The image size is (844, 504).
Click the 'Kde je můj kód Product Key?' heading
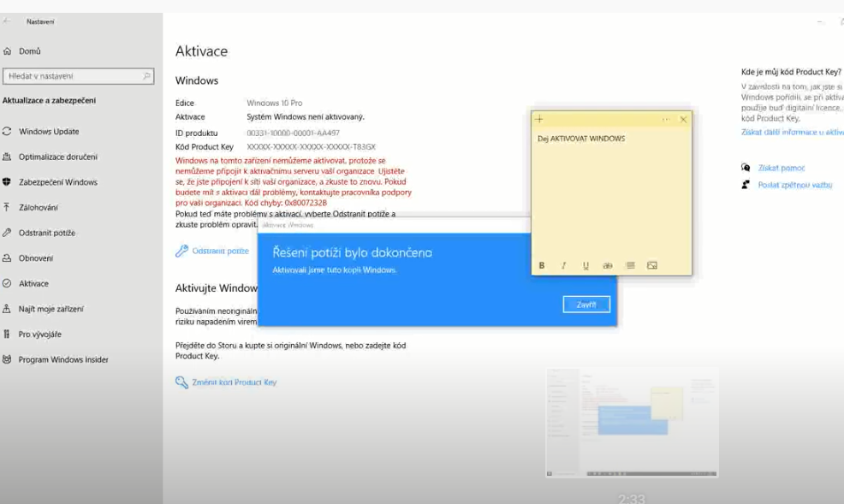pyautogui.click(x=791, y=72)
